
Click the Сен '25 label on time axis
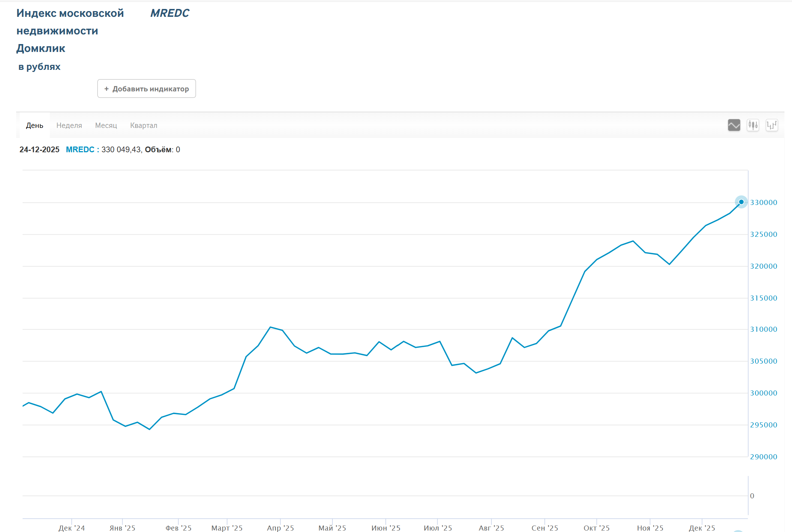pos(544,528)
